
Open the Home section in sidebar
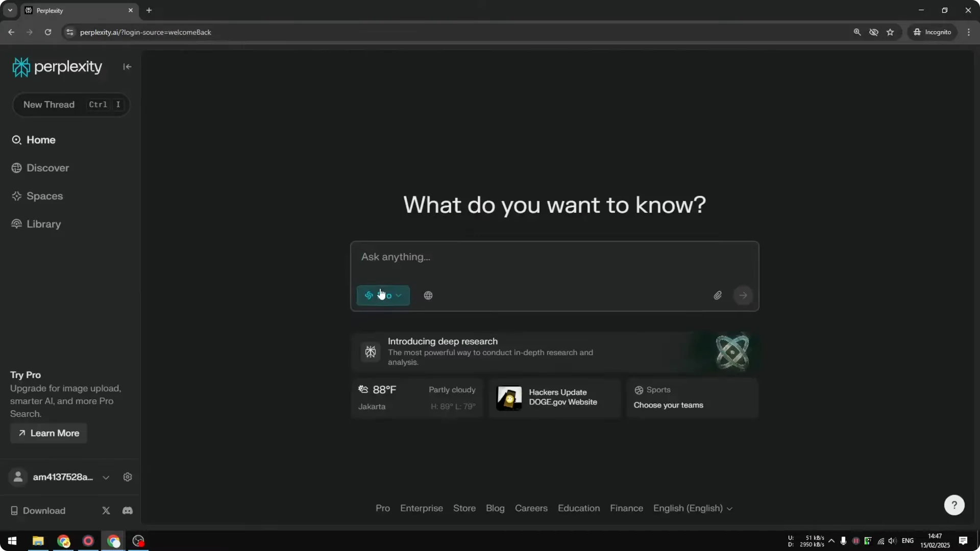click(41, 139)
